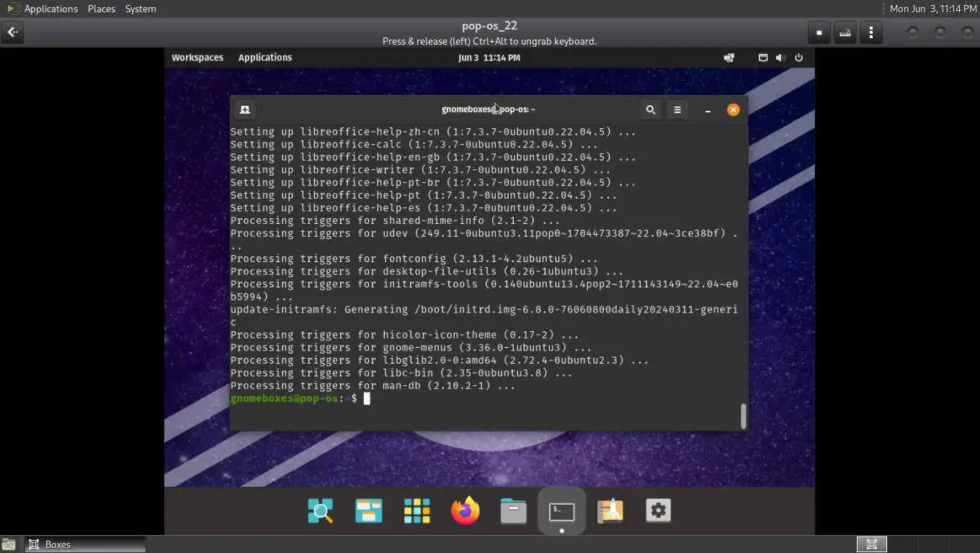Click the terminal vertical scrollbar handle

(743, 416)
